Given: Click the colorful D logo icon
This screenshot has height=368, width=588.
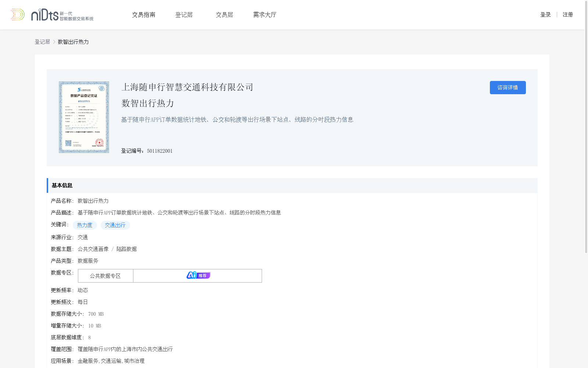Looking at the screenshot, I should (x=18, y=15).
